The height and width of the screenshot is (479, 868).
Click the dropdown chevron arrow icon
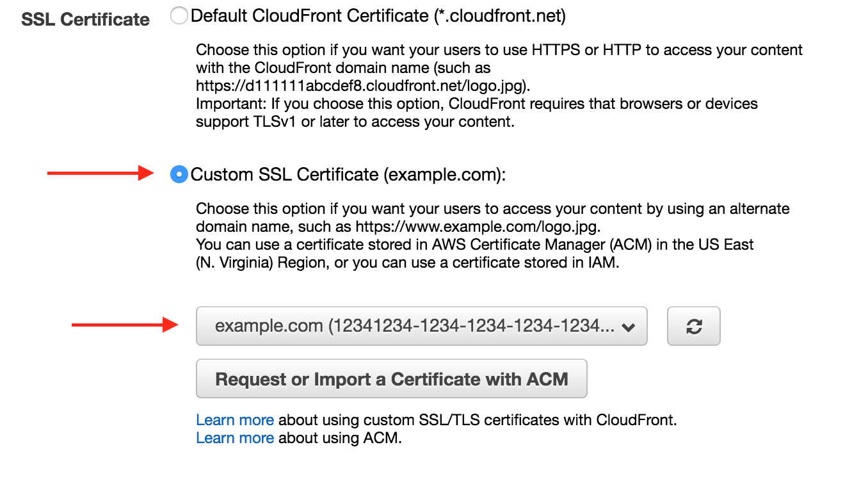(x=628, y=327)
